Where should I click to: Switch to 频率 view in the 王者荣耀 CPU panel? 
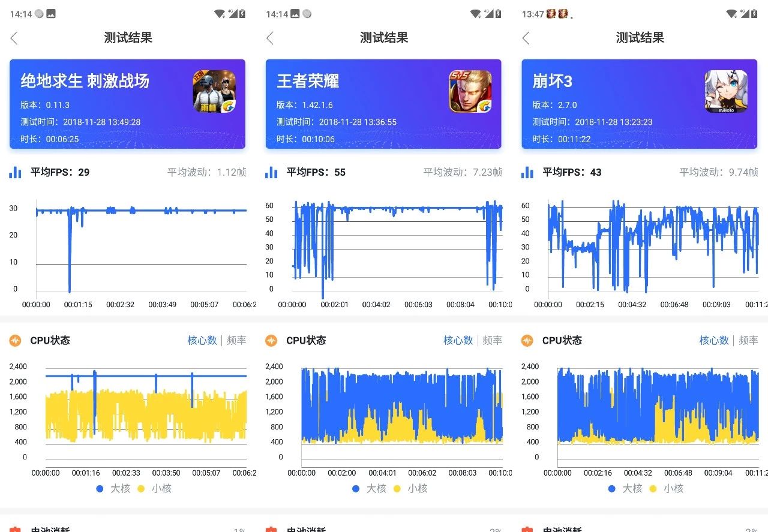493,341
